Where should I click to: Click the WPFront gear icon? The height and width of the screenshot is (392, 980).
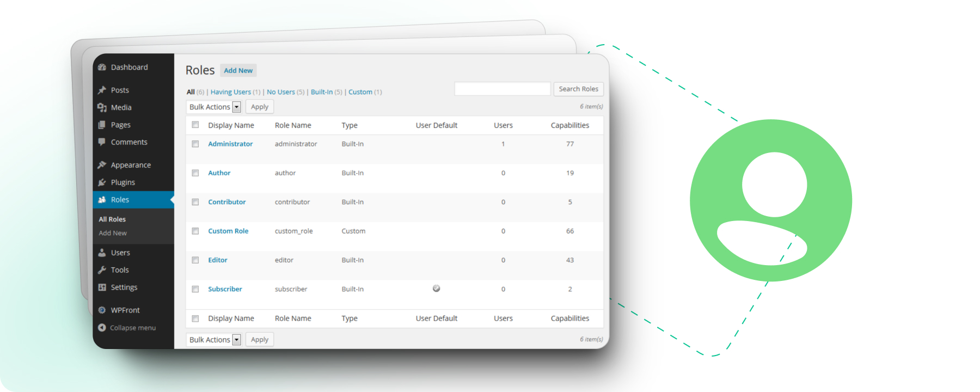pos(102,310)
